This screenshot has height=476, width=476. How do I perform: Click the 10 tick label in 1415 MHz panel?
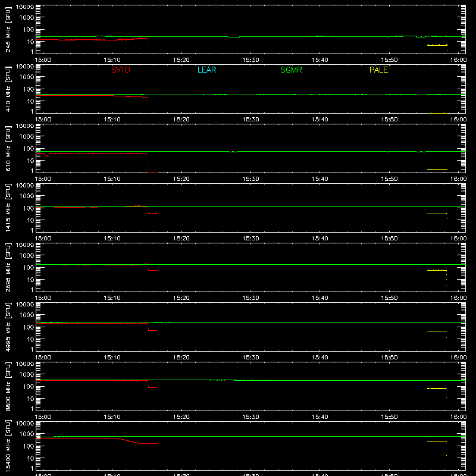pyautogui.click(x=30, y=220)
